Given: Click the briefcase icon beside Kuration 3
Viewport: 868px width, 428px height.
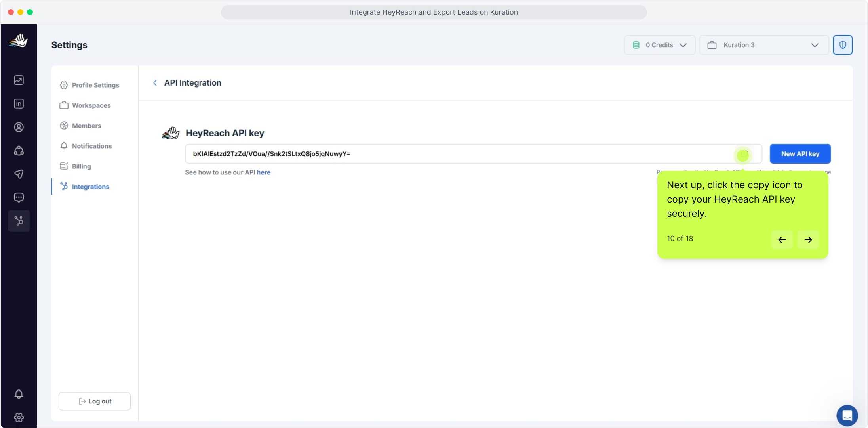Looking at the screenshot, I should click(712, 45).
